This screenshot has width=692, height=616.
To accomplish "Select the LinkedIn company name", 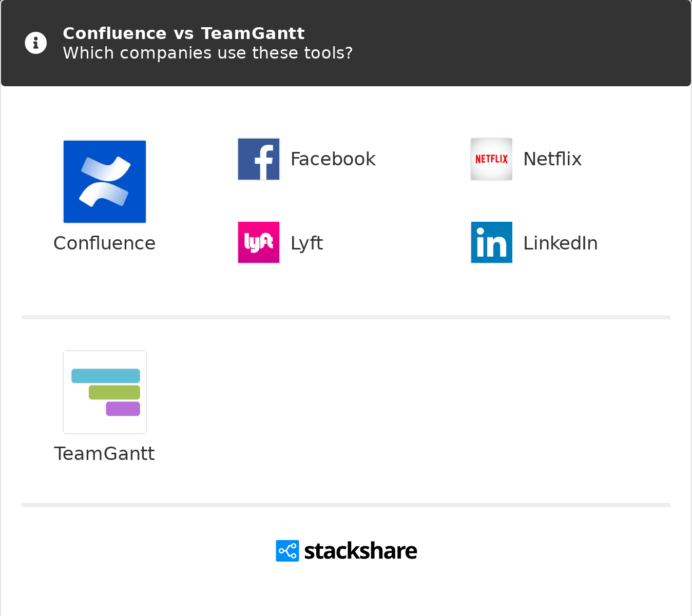I will coord(560,243).
